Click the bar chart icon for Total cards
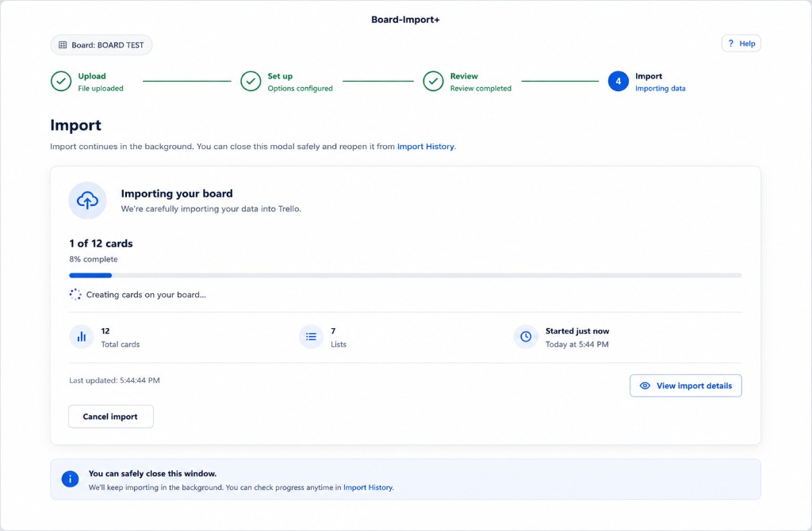812x531 pixels. (x=82, y=337)
